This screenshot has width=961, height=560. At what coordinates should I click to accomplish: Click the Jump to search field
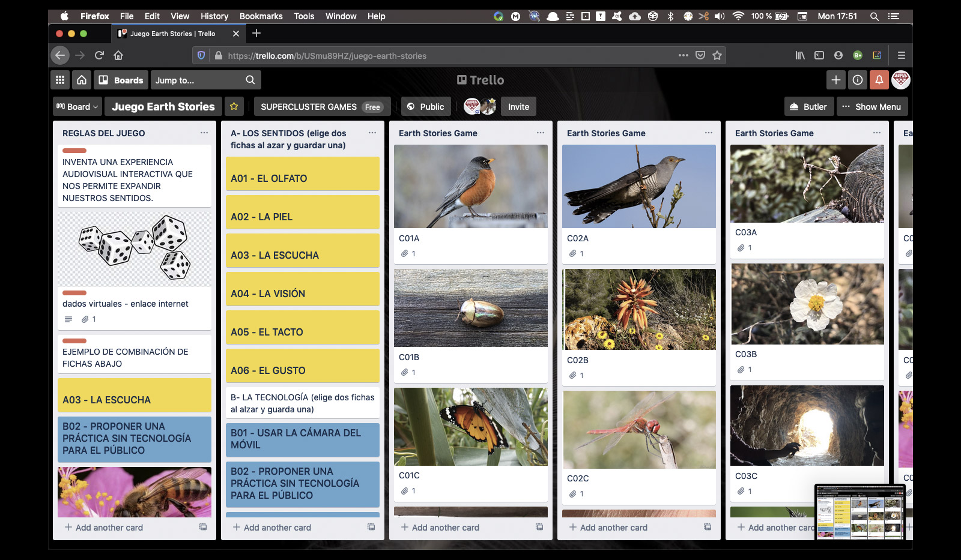click(205, 80)
